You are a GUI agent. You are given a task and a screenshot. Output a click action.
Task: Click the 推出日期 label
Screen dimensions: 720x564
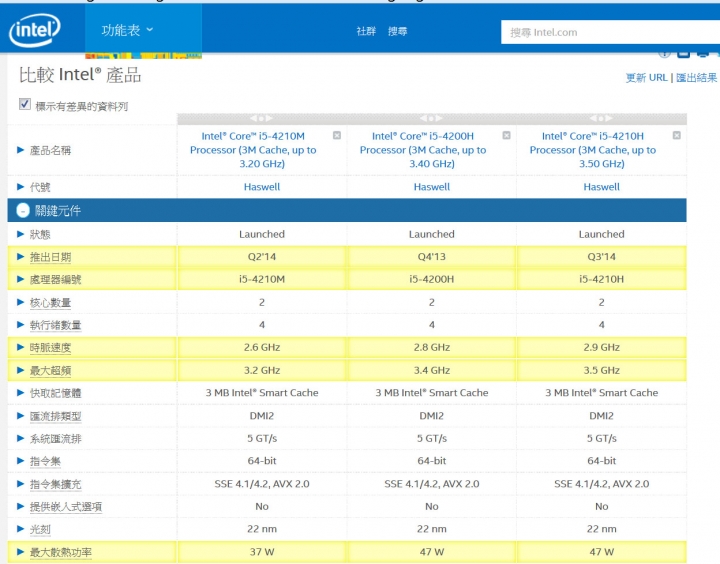(51, 257)
